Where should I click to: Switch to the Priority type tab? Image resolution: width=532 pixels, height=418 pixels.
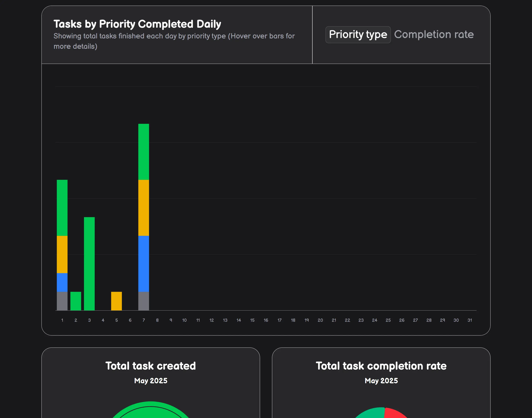pyautogui.click(x=358, y=35)
